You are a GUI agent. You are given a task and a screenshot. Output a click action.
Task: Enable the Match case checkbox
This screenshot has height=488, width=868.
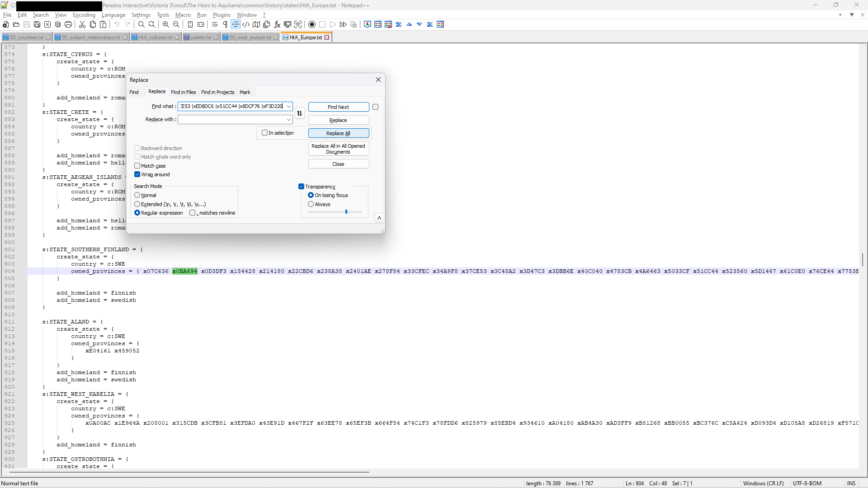click(137, 166)
